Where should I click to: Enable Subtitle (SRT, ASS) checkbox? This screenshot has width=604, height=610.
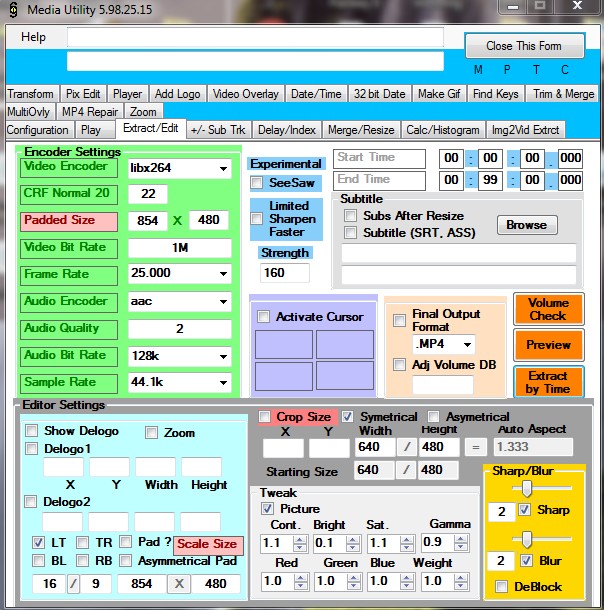click(350, 233)
